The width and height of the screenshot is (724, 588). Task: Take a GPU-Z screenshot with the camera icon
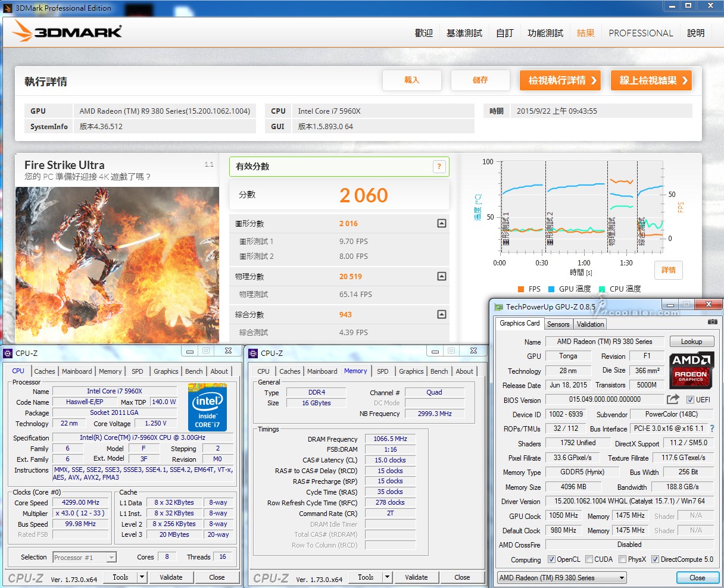tap(712, 322)
